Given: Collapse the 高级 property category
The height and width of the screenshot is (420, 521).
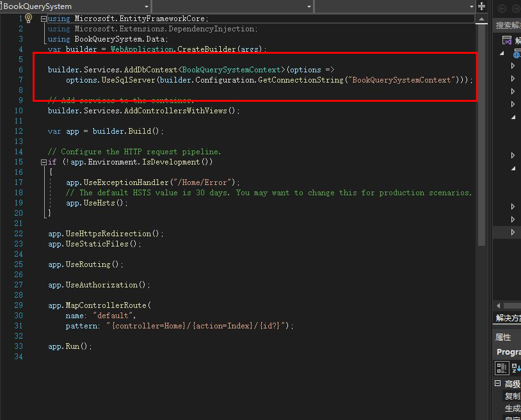Looking at the screenshot, I should tap(497, 383).
